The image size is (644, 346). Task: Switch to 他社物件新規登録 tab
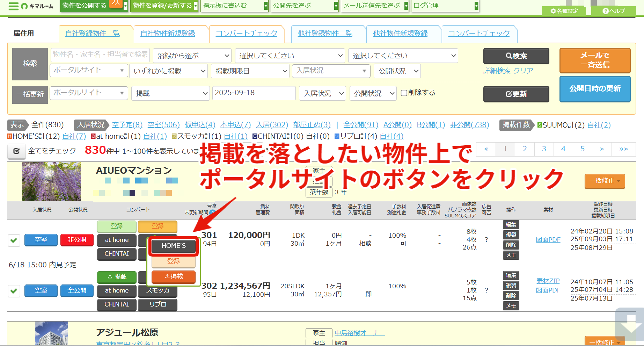tap(400, 34)
